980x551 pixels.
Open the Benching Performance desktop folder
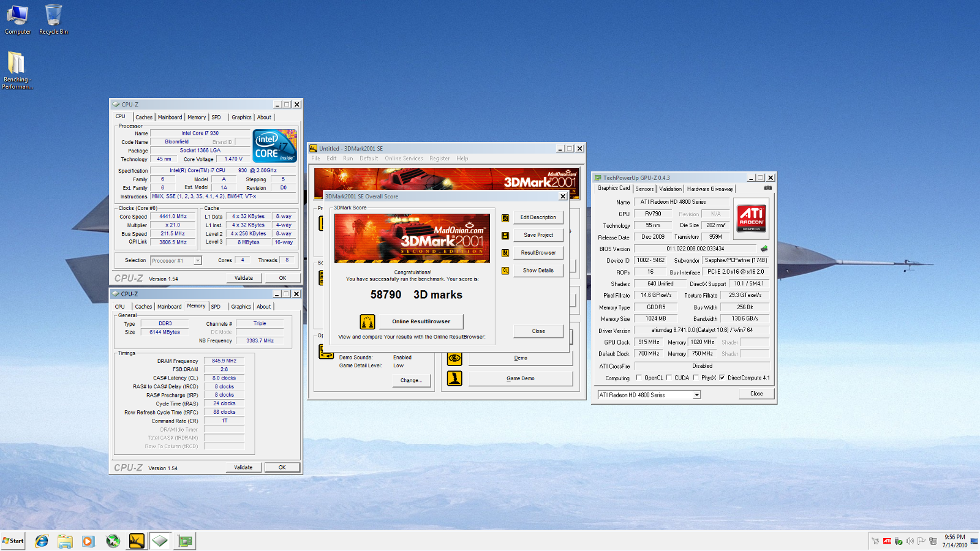17,70
